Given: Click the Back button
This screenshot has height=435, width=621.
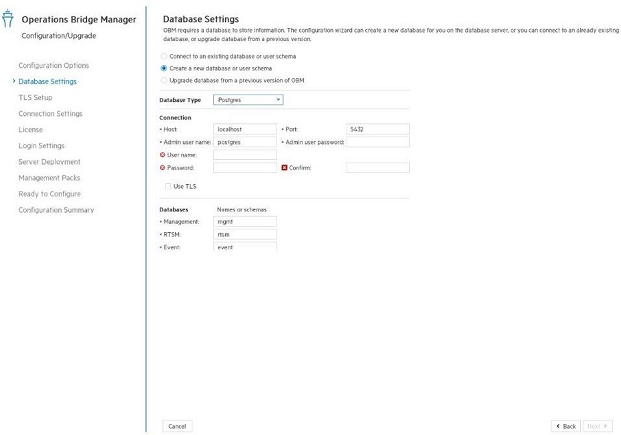Looking at the screenshot, I should (566, 426).
